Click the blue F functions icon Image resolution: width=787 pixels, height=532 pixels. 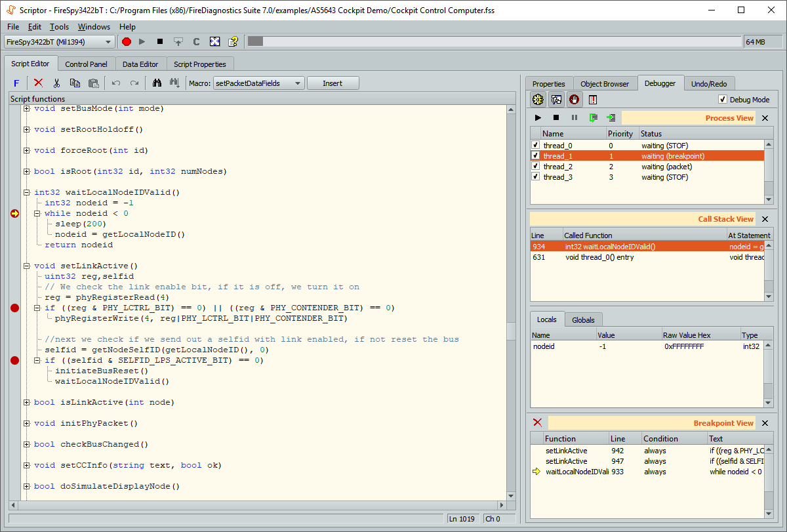point(16,83)
